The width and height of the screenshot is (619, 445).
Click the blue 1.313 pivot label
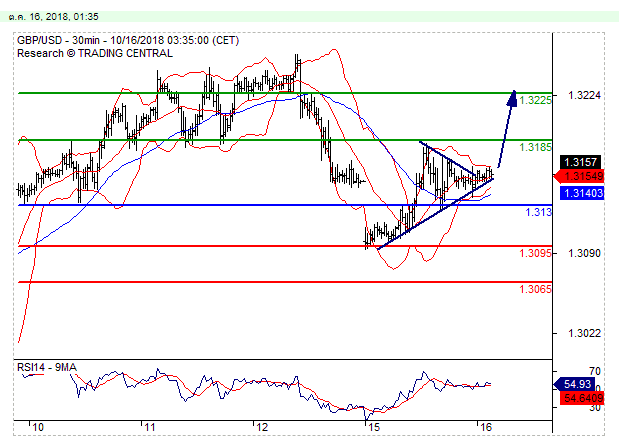538,213
